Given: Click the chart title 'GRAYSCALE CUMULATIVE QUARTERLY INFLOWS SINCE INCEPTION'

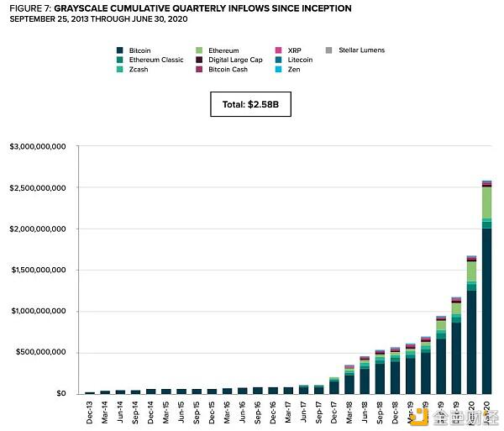Looking at the screenshot, I should click(202, 8).
